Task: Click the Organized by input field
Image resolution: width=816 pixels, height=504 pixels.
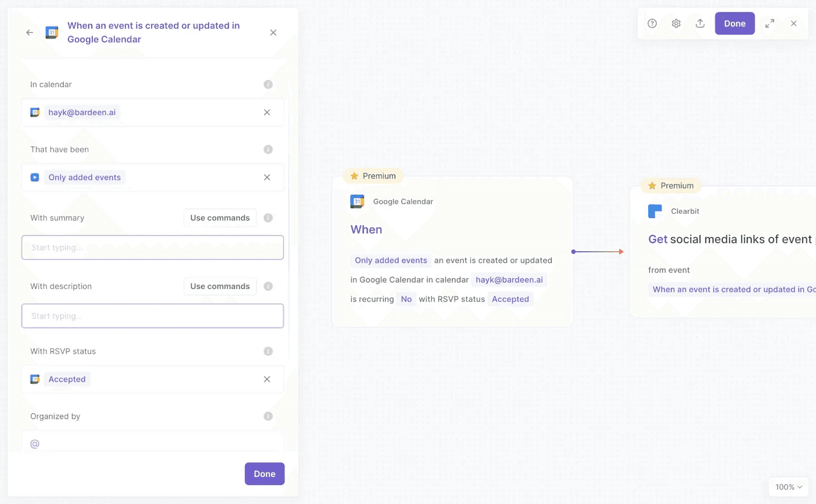Action: (x=152, y=441)
